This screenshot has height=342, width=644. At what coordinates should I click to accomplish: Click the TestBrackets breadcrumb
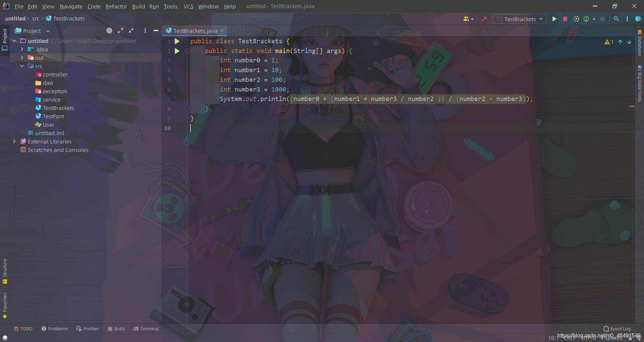click(65, 18)
